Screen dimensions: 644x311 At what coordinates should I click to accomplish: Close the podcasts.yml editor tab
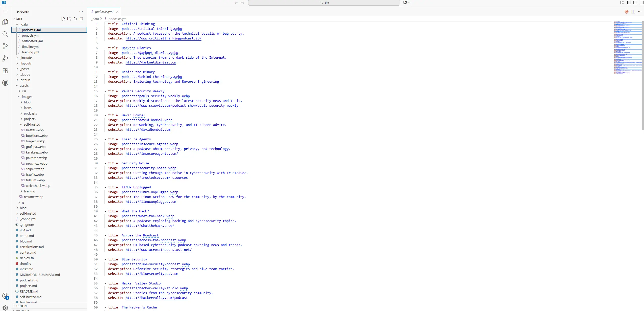coord(117,12)
